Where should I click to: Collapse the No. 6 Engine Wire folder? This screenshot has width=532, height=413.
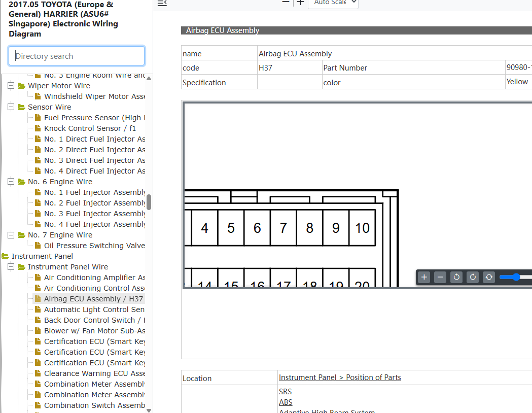(x=11, y=182)
